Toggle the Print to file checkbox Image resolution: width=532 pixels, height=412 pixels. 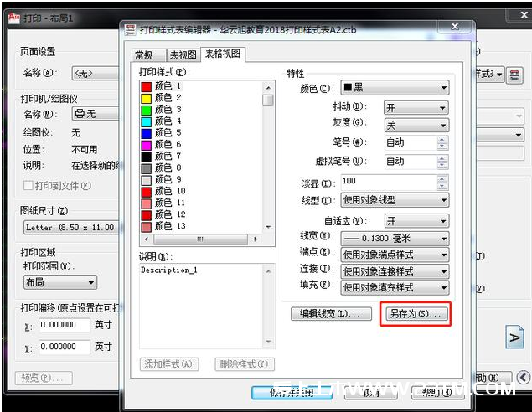coord(28,186)
